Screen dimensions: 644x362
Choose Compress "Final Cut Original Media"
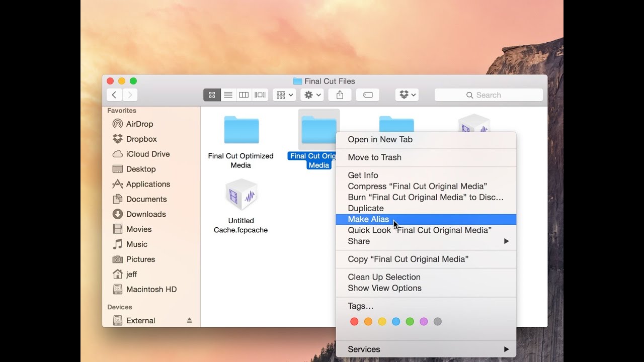pos(426,186)
